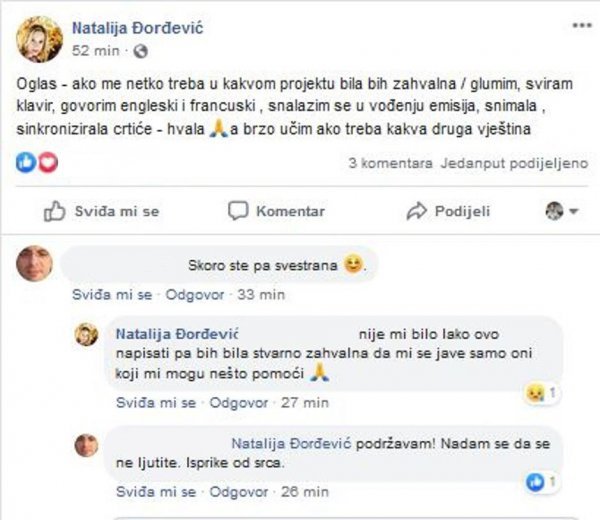This screenshot has height=520, width=600.
Task: Click Odgovor under the 'podržavam' reply
Action: coord(239,492)
